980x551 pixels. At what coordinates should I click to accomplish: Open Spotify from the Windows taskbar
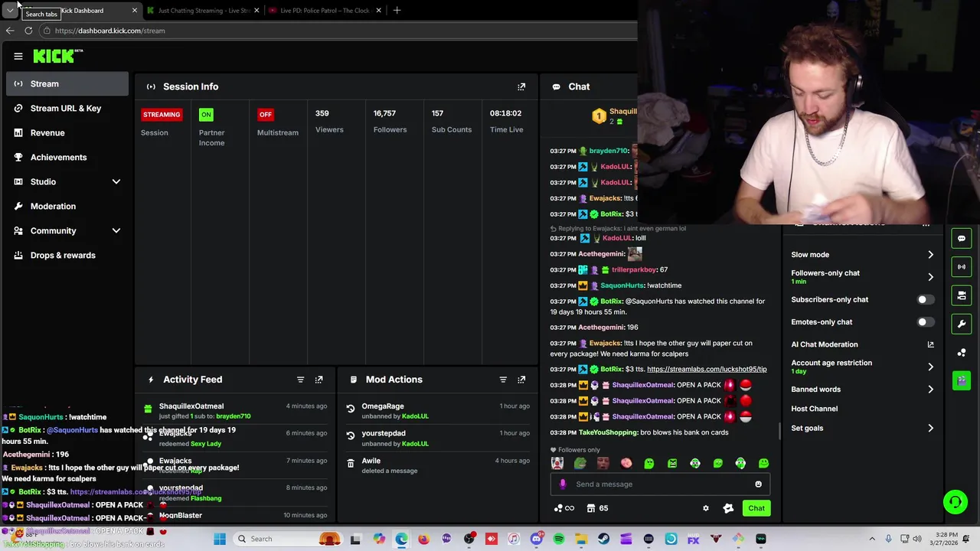point(559,539)
